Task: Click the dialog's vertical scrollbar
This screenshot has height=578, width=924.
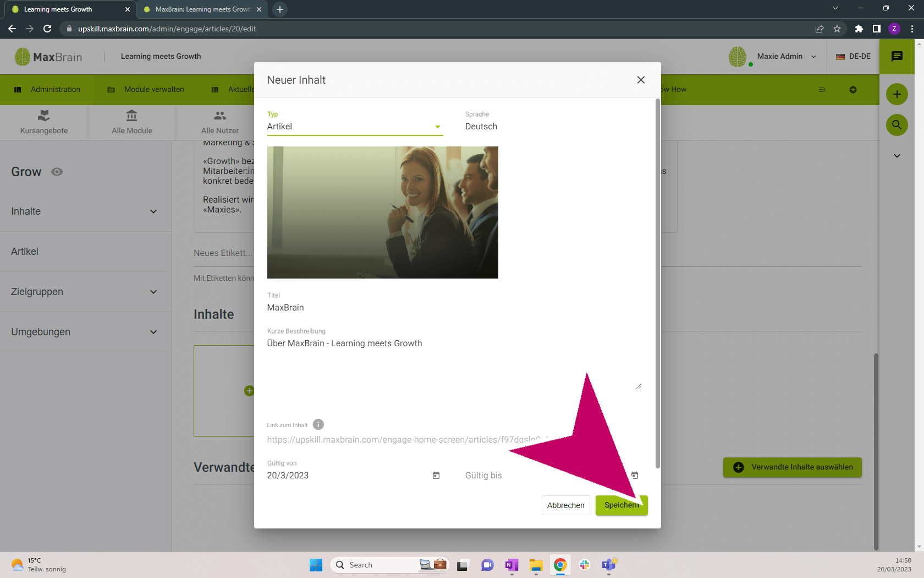Action: [x=657, y=283]
